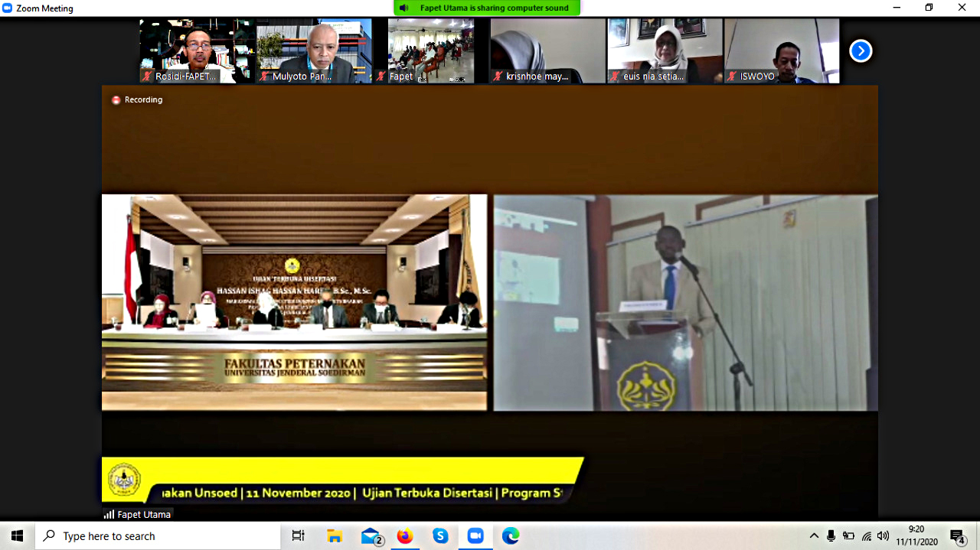This screenshot has height=550, width=980.
Task: Click the Type here to search box
Action: [158, 536]
